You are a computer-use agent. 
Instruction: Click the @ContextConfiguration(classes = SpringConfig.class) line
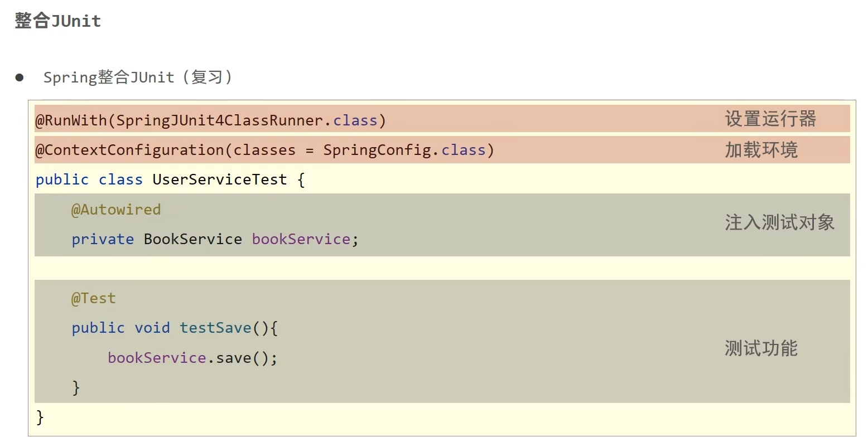coord(265,150)
